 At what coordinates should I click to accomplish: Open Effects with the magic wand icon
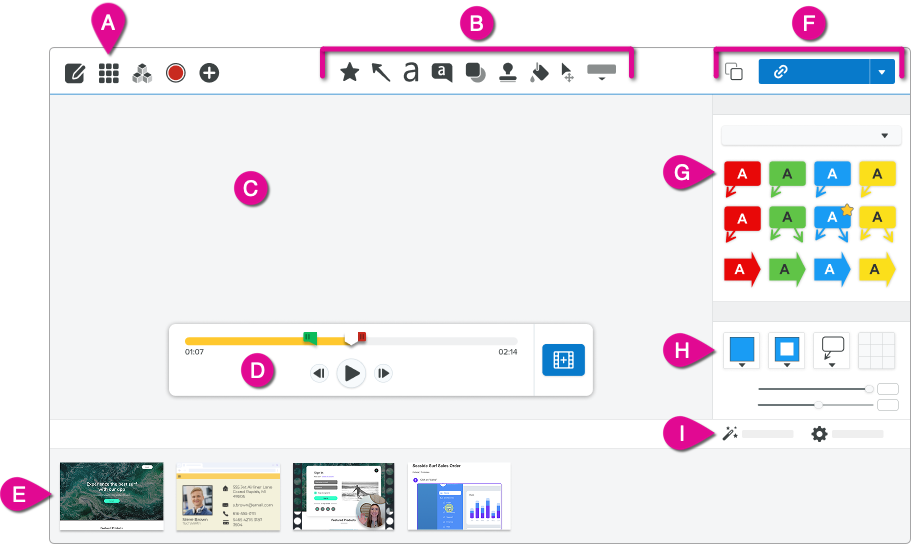(x=730, y=433)
